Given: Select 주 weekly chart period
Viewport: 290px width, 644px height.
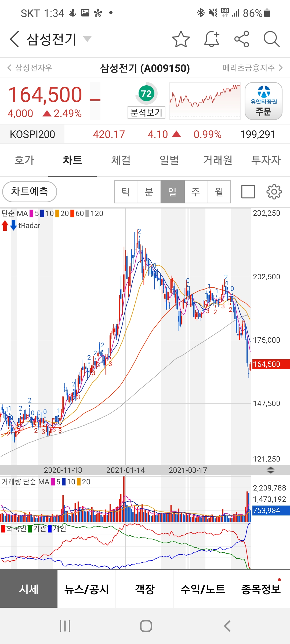Looking at the screenshot, I should (x=195, y=192).
